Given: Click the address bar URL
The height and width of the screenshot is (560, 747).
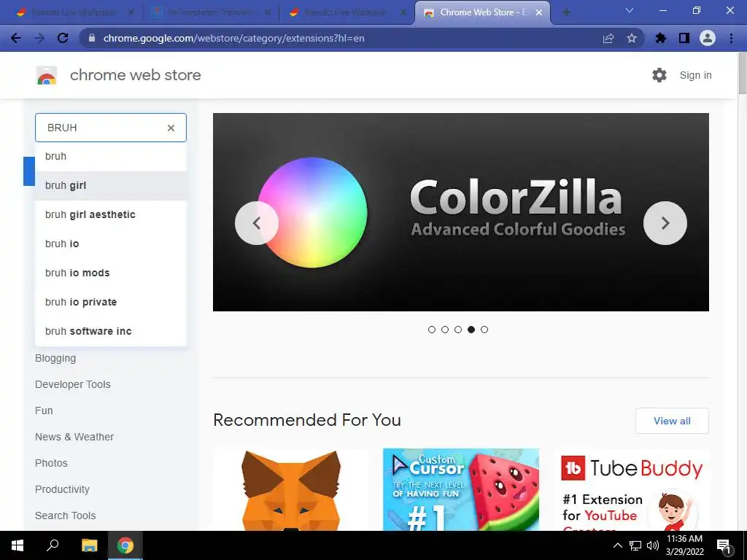Looking at the screenshot, I should [233, 38].
